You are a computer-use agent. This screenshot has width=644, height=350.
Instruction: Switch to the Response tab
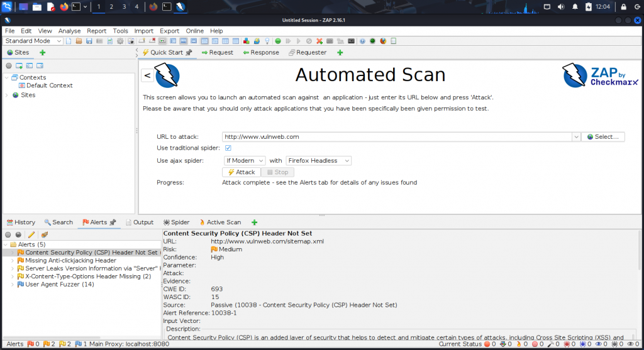point(261,53)
